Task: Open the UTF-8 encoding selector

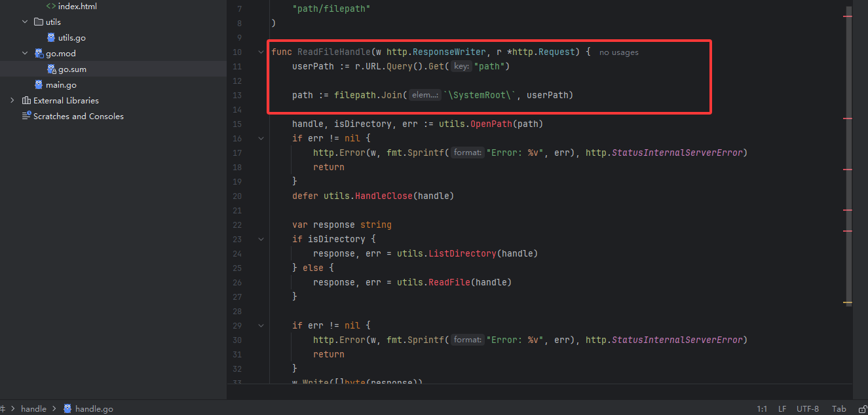Action: click(x=807, y=408)
